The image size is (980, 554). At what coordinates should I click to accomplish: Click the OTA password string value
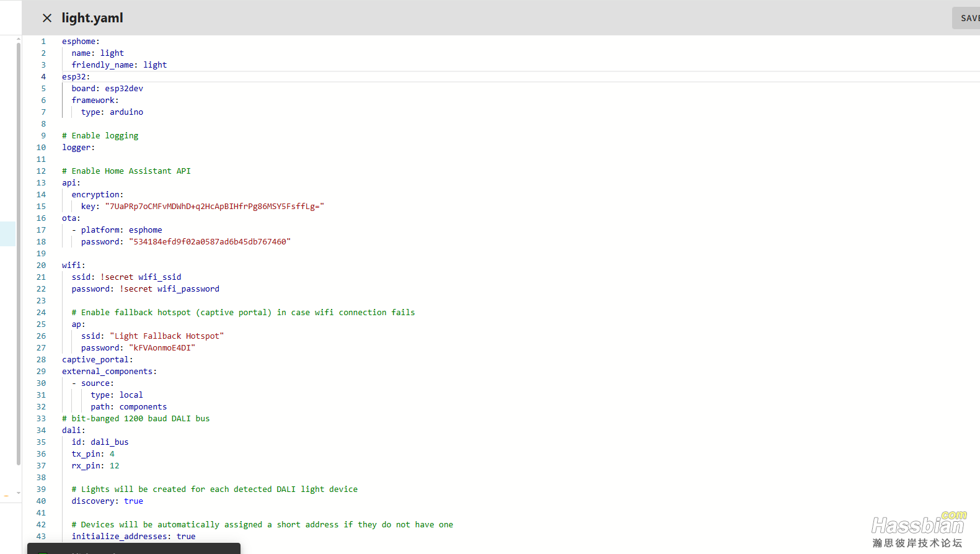coord(209,242)
